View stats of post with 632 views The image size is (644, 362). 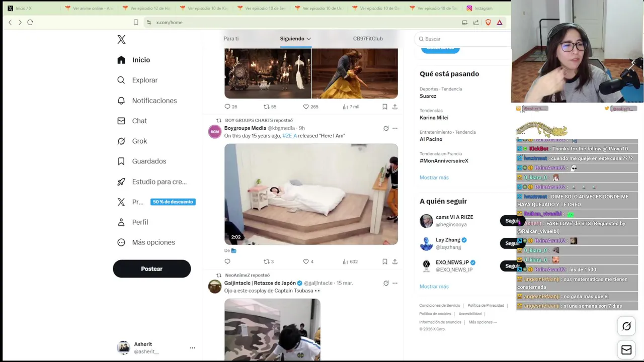pos(350,261)
